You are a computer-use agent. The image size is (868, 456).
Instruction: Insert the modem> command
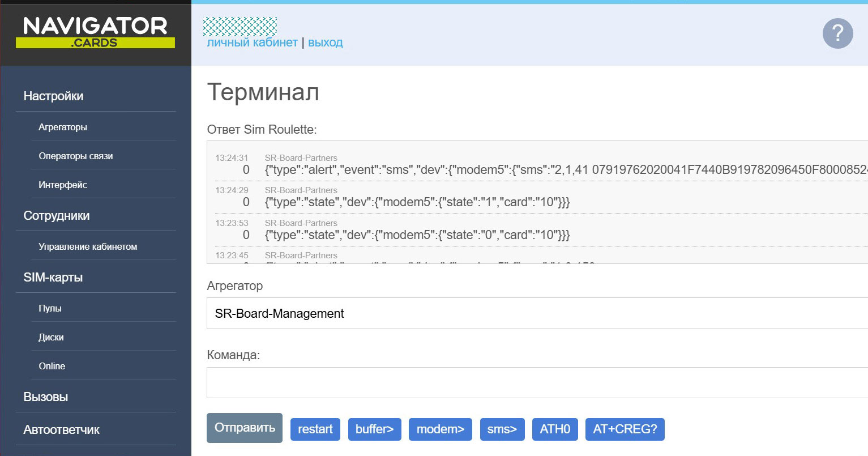tap(440, 429)
